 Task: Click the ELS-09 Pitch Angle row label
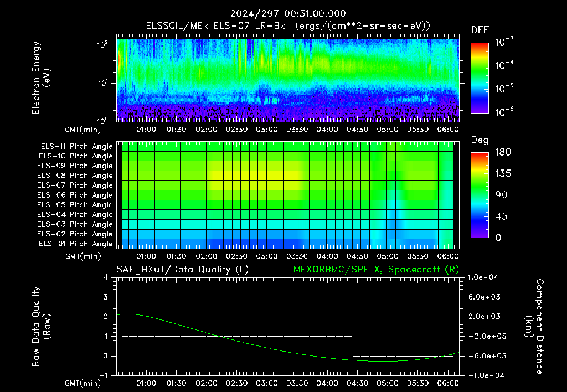[75, 166]
